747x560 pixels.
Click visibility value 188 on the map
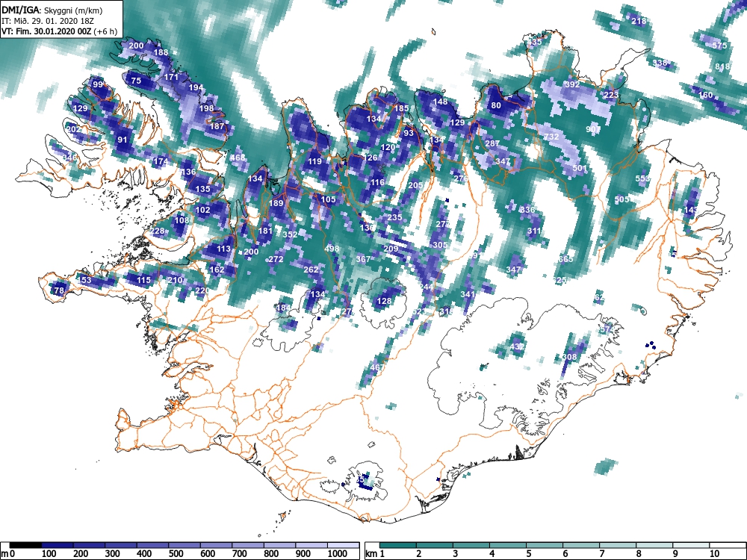(161, 52)
